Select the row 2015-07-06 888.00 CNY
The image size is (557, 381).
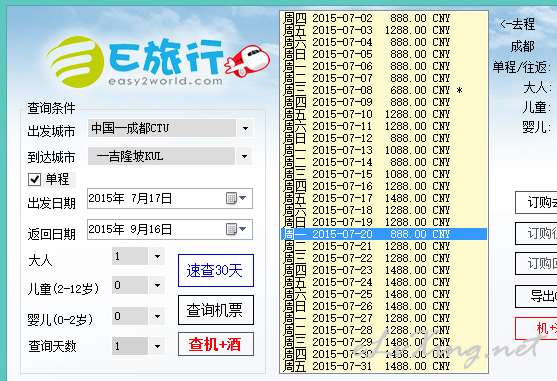tap(384, 66)
